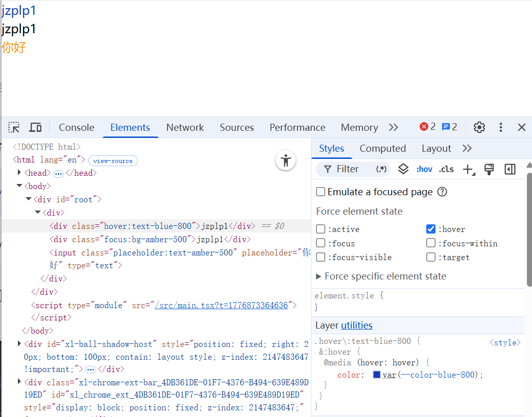Click the var(--color-blue-800) value
This screenshot has height=417, width=532.
[x=430, y=375]
